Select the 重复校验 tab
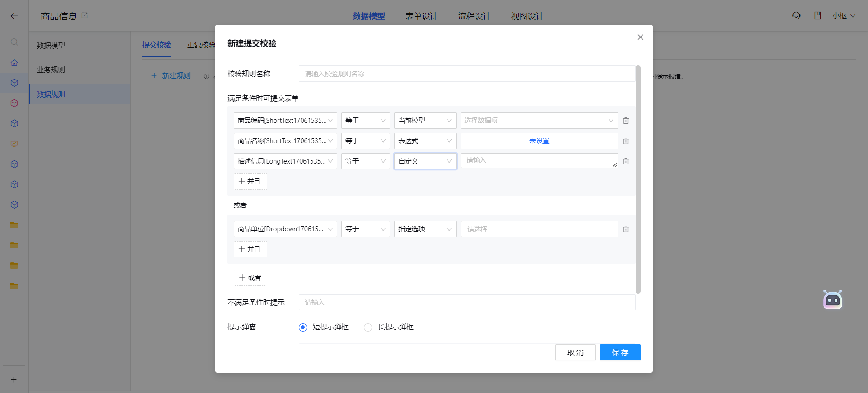The width and height of the screenshot is (868, 393). [201, 45]
